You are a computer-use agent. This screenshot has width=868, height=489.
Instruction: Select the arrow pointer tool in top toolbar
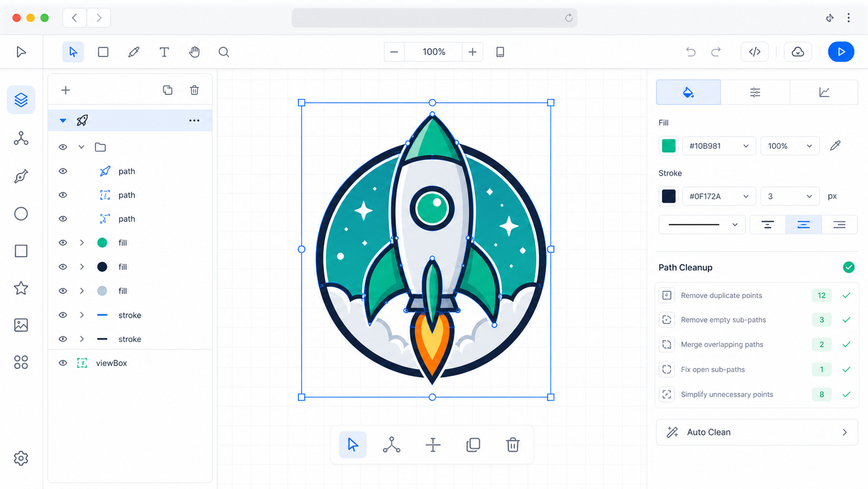coord(73,52)
